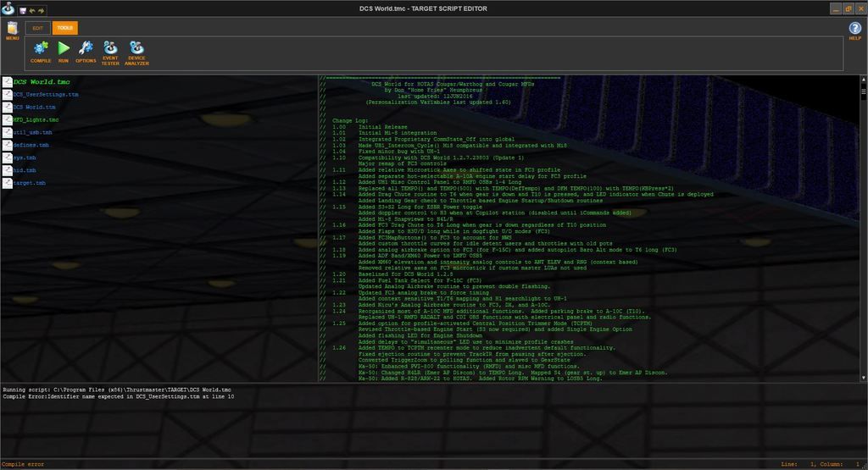The image size is (868, 470).
Task: Switch to the Edit tab
Action: 37,28
